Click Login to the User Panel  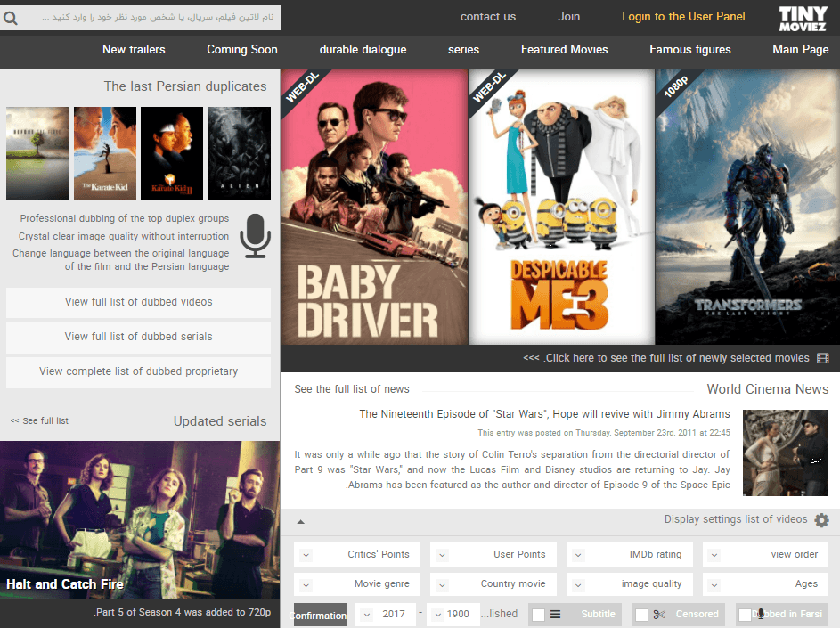683,17
